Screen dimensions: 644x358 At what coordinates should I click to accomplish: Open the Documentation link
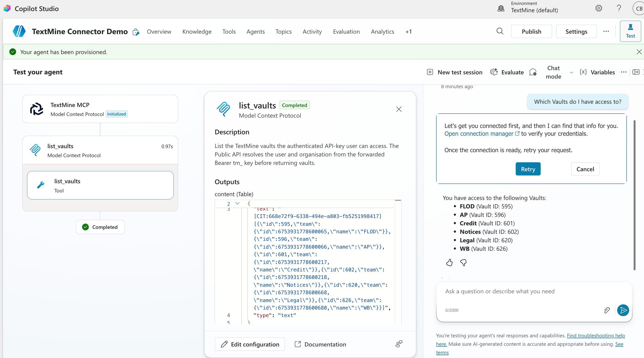coord(320,344)
